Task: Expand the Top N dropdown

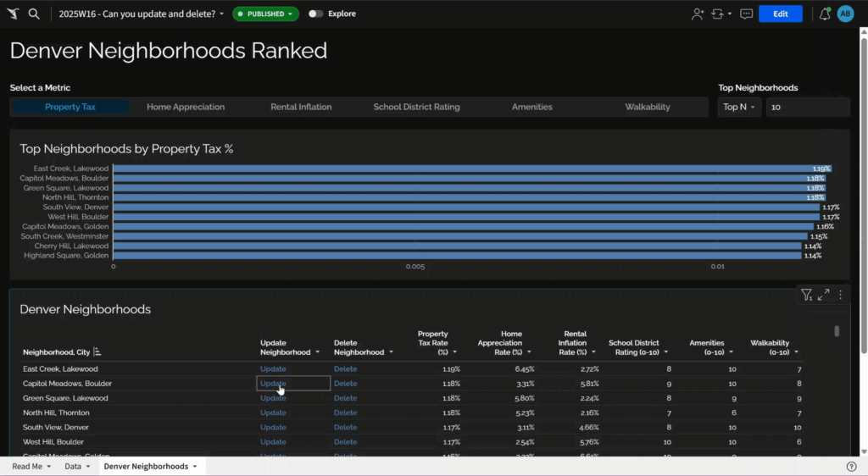Action: (740, 107)
